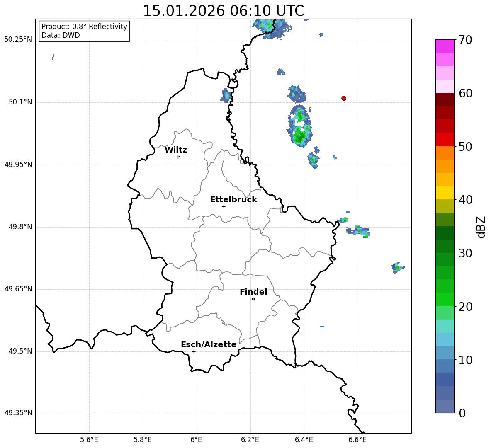The width and height of the screenshot is (491, 448).
Task: Click the 49.65°N latitude label
Action: (x=18, y=289)
